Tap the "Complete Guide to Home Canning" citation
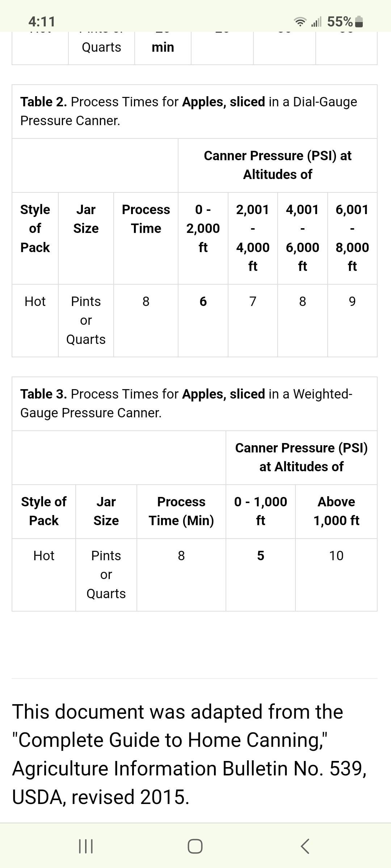The height and width of the screenshot is (868, 391). pos(170,740)
